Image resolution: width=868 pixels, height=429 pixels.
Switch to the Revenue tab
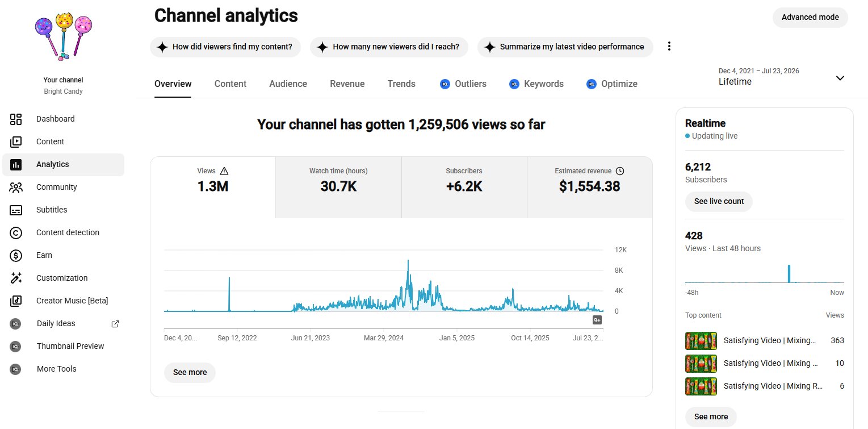tap(347, 84)
